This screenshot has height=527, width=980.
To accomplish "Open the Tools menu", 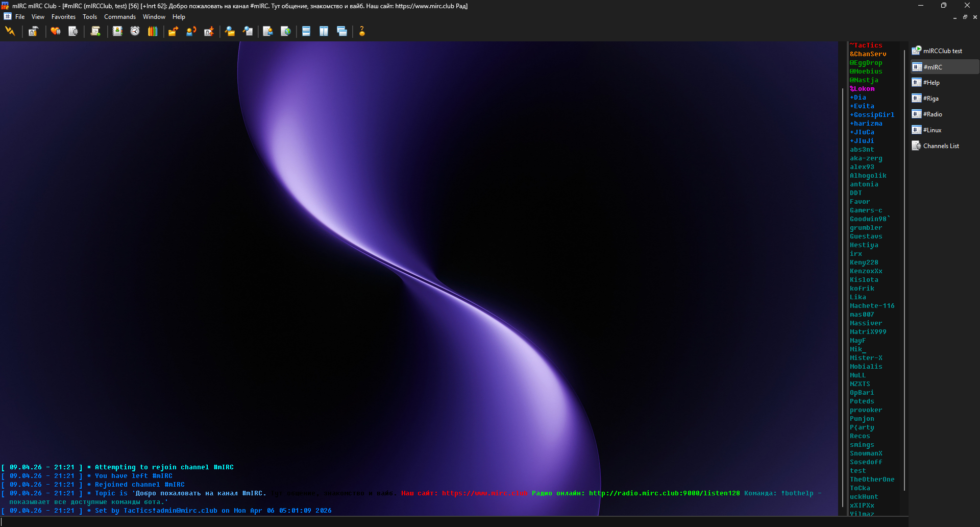I will [x=90, y=17].
